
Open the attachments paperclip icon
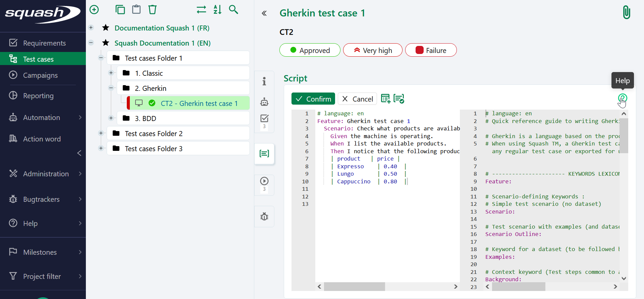pyautogui.click(x=626, y=13)
